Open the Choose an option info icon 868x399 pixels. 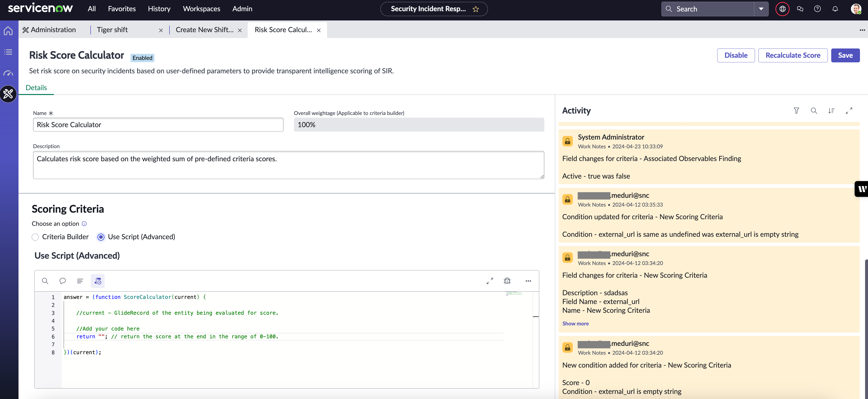coord(84,223)
